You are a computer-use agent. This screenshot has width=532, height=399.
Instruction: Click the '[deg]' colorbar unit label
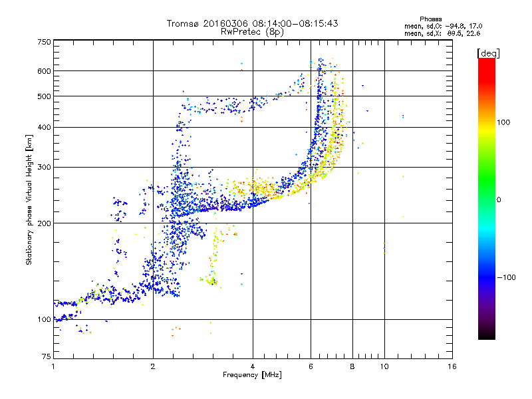488,53
